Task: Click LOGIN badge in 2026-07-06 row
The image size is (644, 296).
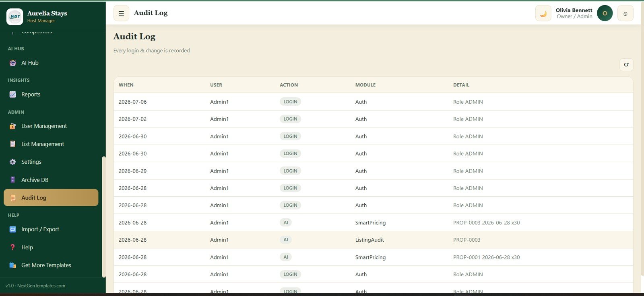Action: 290,102
